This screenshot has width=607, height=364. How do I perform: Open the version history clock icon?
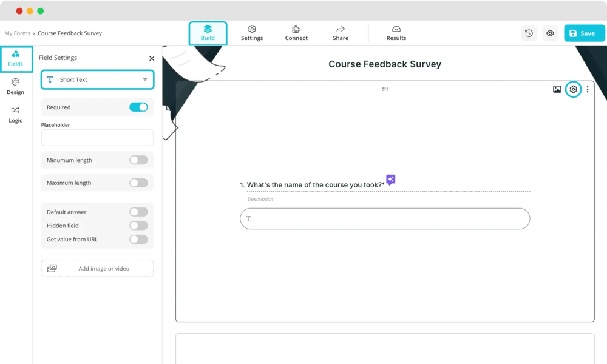pyautogui.click(x=529, y=33)
